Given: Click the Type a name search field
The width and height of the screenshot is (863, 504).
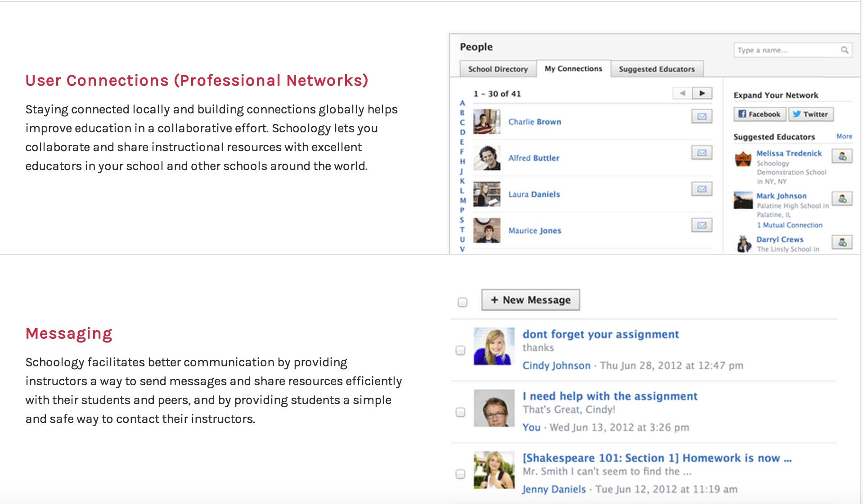Looking at the screenshot, I should (x=787, y=50).
